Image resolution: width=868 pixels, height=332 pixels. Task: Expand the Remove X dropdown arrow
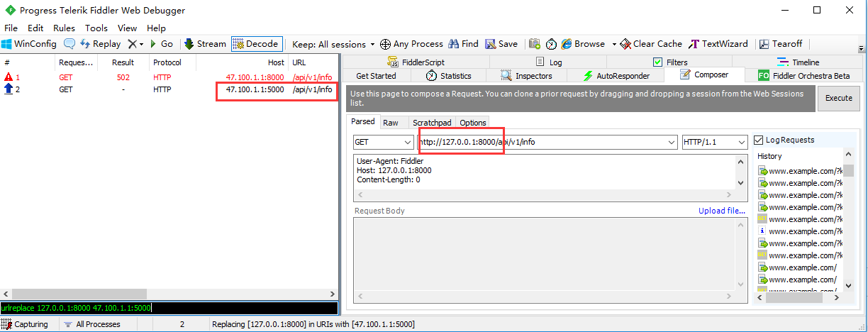[141, 44]
